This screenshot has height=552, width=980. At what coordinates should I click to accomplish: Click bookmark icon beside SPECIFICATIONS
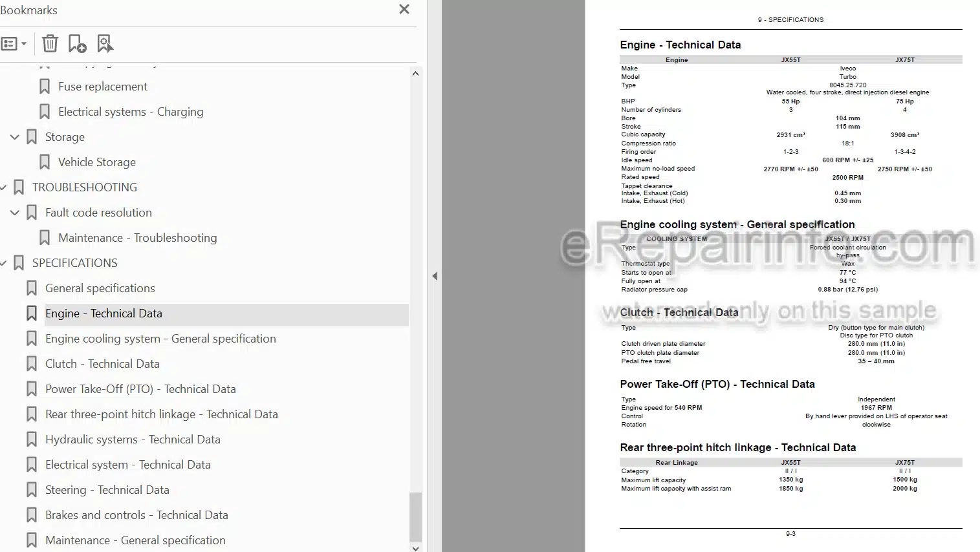(x=19, y=263)
